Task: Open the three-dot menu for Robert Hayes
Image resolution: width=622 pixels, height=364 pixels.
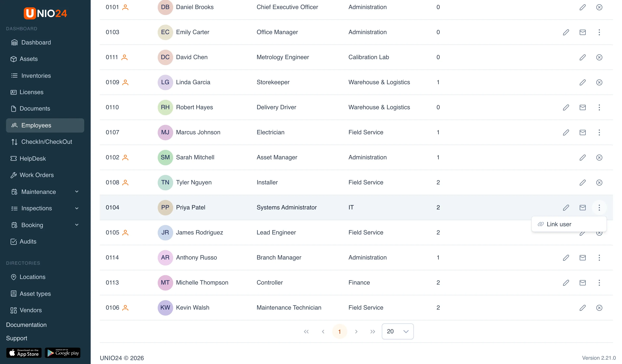Action: click(x=599, y=107)
